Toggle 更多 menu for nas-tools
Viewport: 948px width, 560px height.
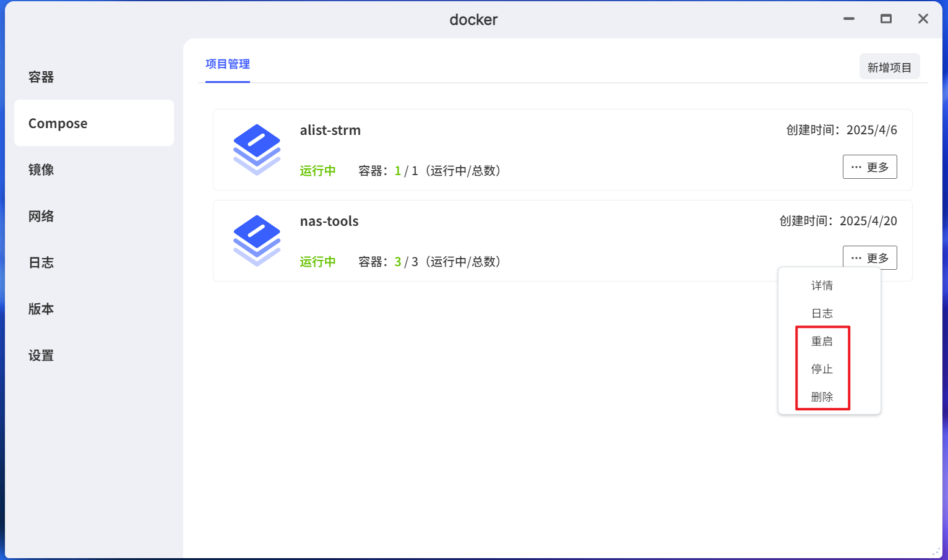[869, 258]
